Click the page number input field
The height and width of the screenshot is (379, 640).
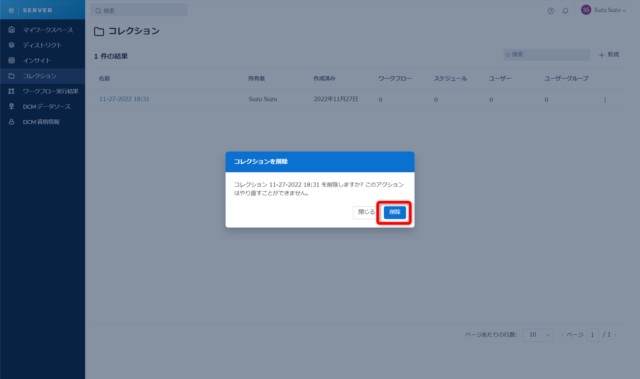593,335
